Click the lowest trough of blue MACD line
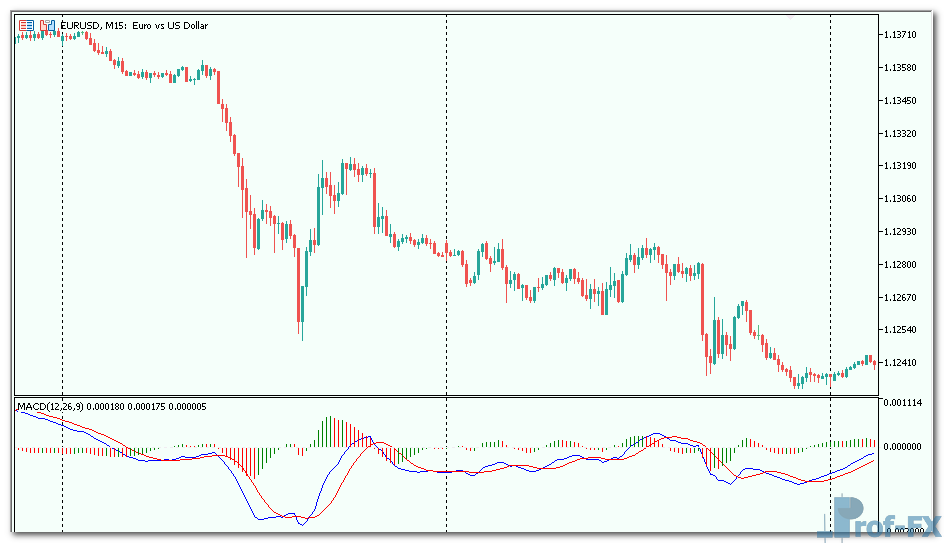 (x=300, y=522)
